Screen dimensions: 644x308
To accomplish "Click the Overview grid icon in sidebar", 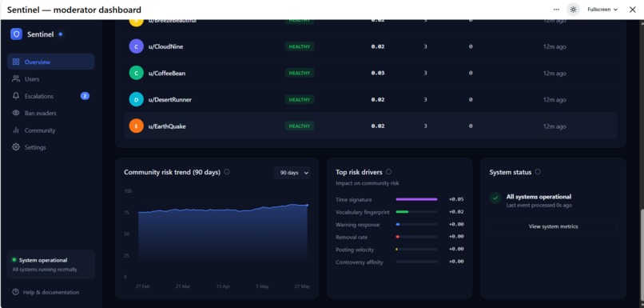I will [x=16, y=62].
